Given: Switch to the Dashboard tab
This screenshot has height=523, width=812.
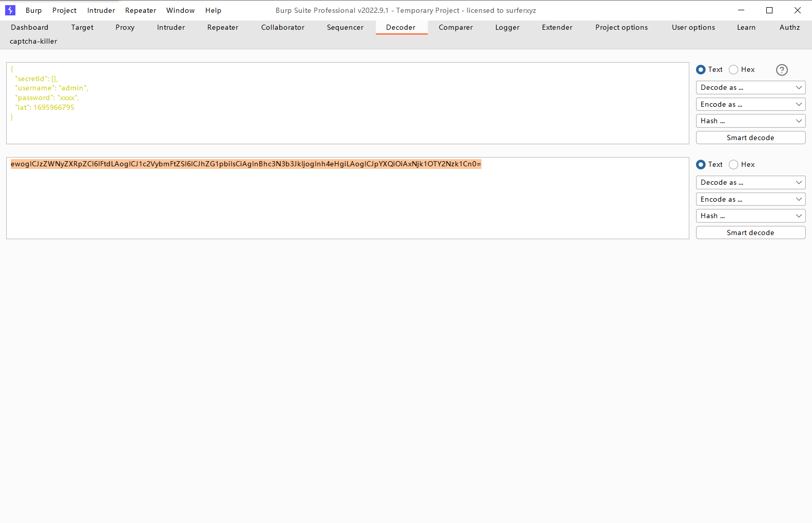Looking at the screenshot, I should point(30,28).
